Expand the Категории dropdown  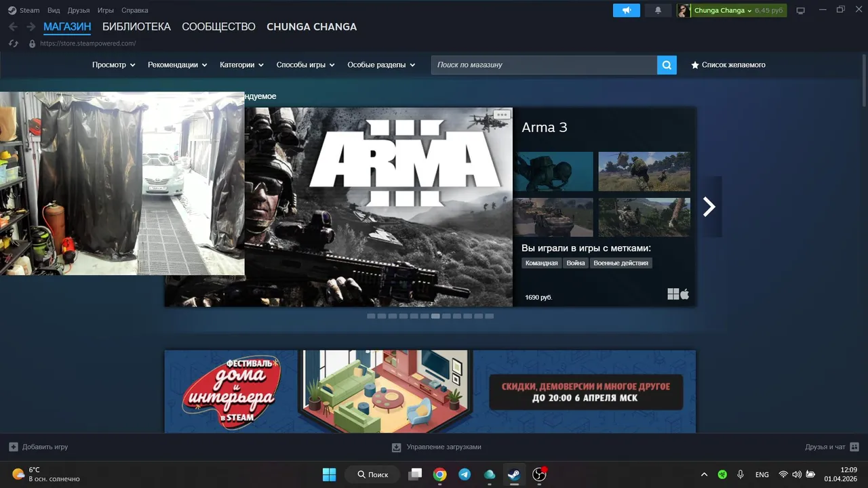pyautogui.click(x=242, y=65)
